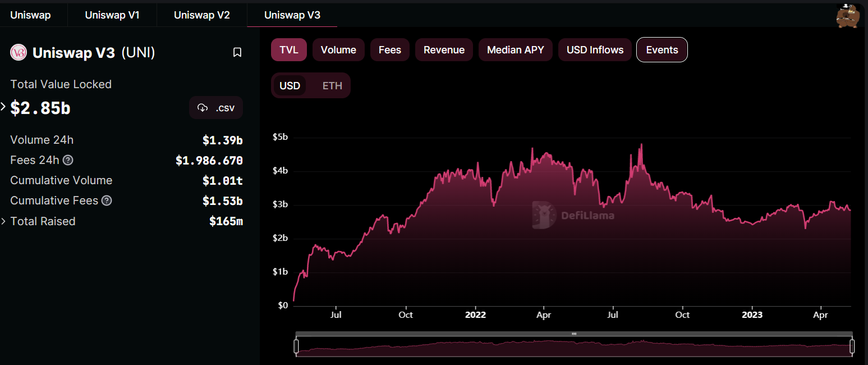The height and width of the screenshot is (365, 868).
Task: Download the TVL data as .csv
Action: 216,108
